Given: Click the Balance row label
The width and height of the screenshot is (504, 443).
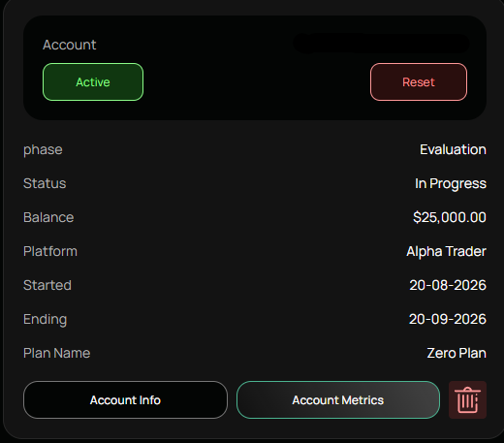Looking at the screenshot, I should [48, 217].
